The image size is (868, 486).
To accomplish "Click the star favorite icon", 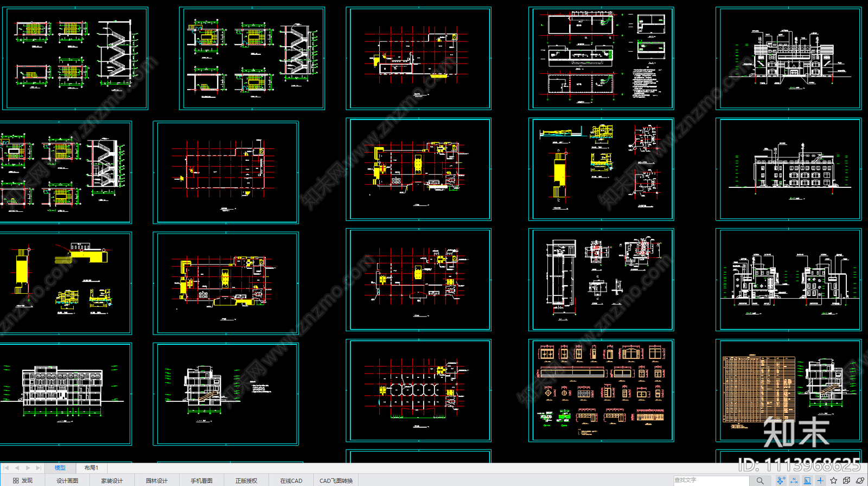I will [833, 481].
